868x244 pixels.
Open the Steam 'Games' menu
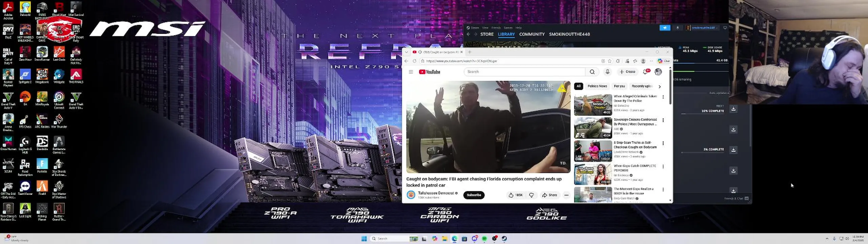click(508, 28)
